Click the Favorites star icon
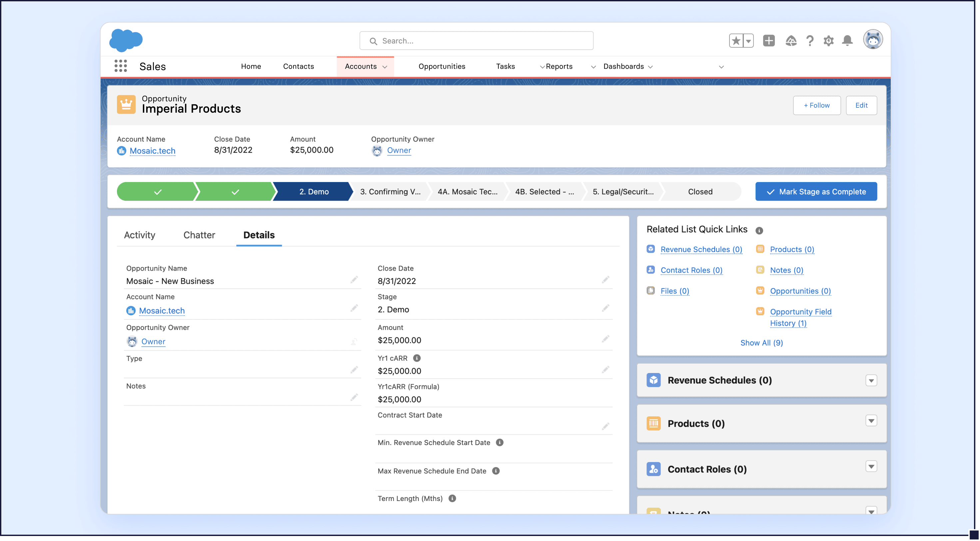This screenshot has height=541, width=980. pos(736,41)
